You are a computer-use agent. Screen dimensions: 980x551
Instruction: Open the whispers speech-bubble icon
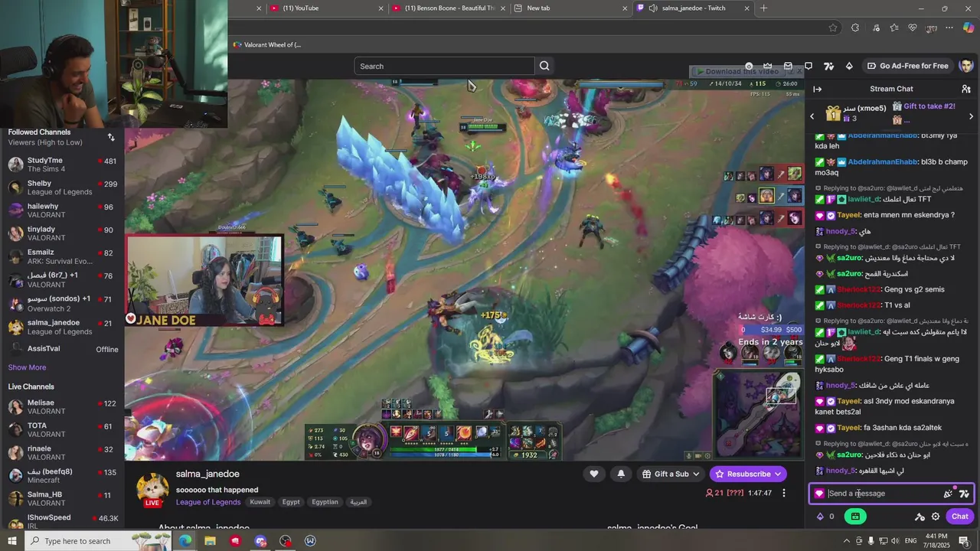[808, 66]
